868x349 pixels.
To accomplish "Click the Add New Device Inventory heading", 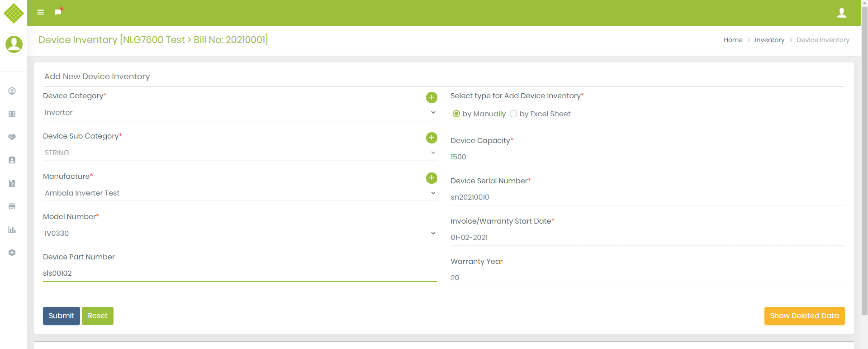I will point(97,76).
